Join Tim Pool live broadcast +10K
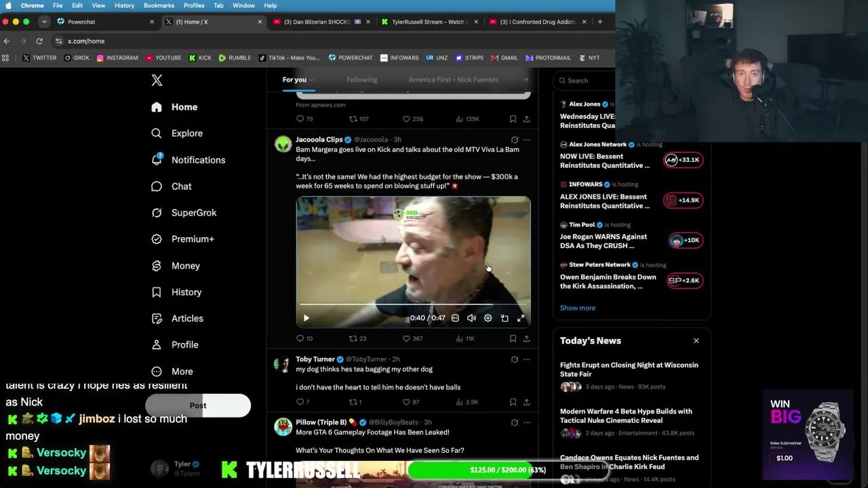 (x=686, y=240)
